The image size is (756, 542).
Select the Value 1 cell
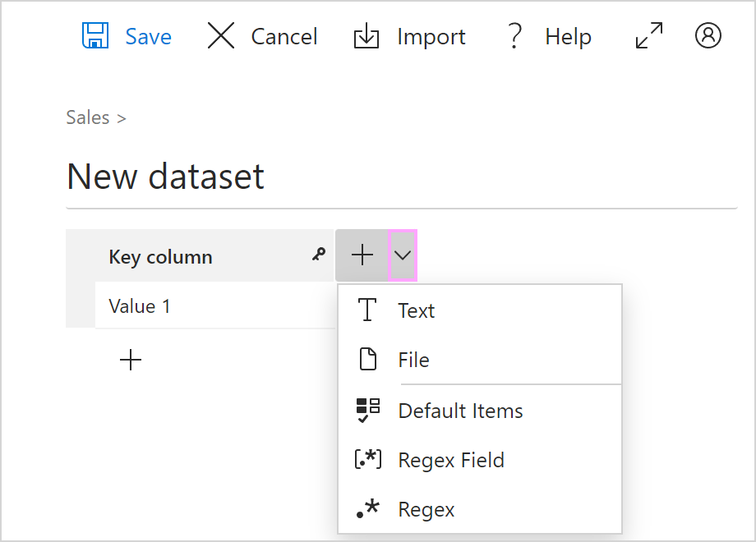click(x=215, y=306)
